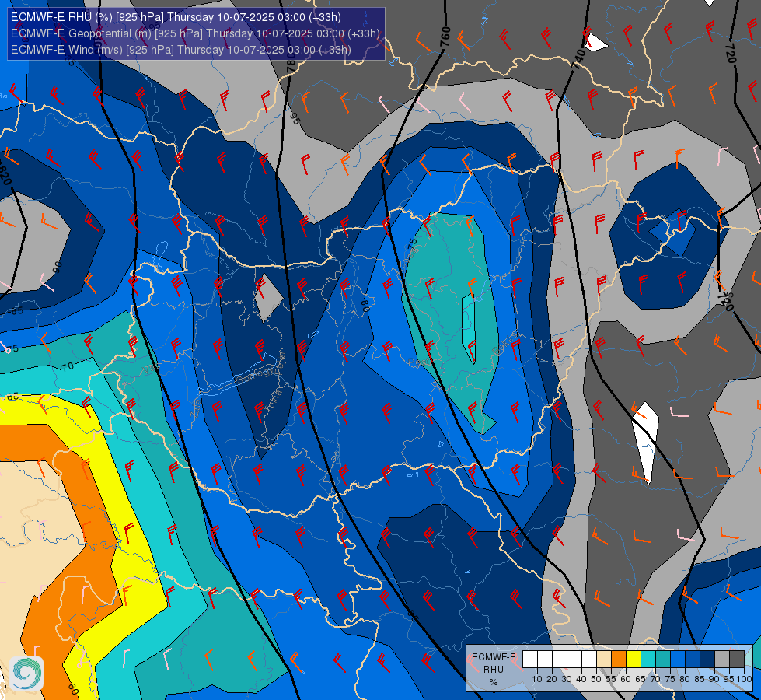Pick the light gray 90–95 legend swatch
Image resolution: width=761 pixels, height=700 pixels.
[722, 660]
